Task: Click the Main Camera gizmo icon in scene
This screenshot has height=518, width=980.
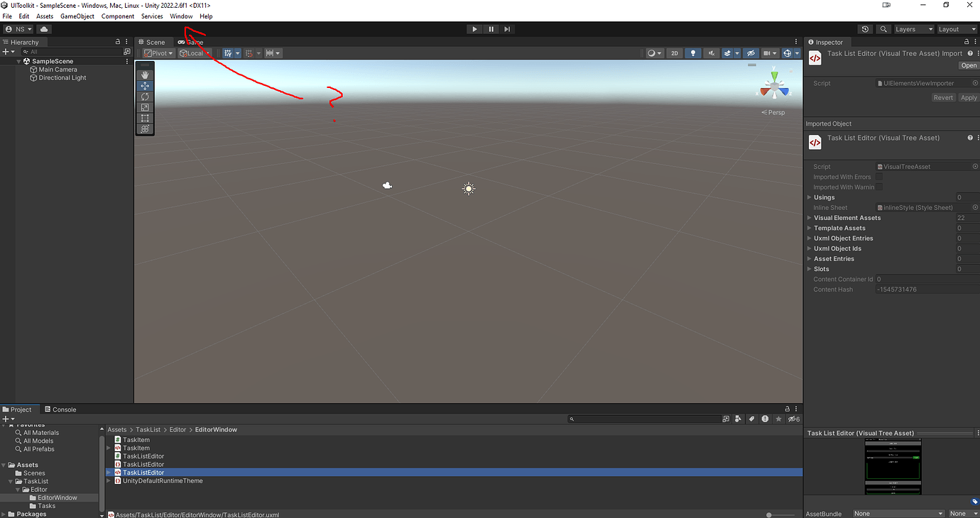Action: 387,185
